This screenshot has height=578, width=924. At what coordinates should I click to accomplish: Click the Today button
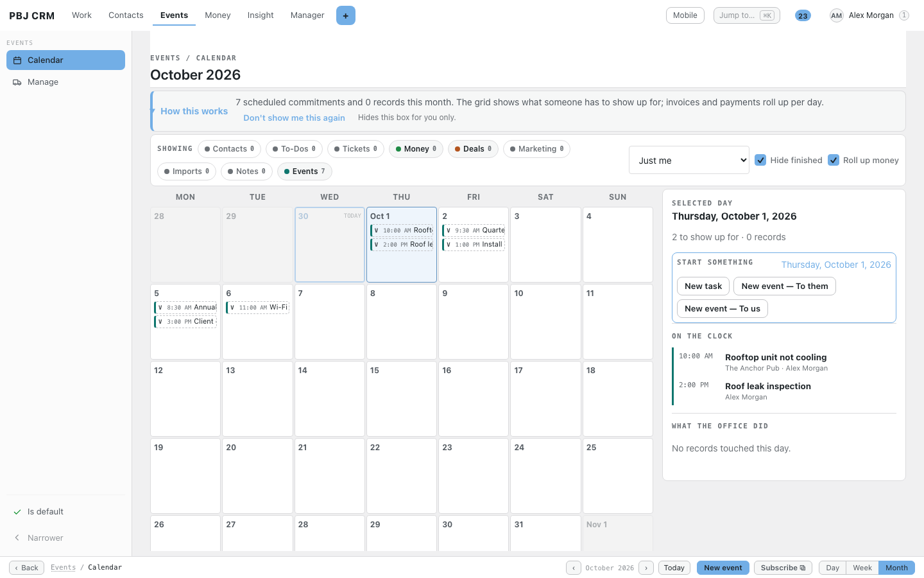pyautogui.click(x=674, y=568)
